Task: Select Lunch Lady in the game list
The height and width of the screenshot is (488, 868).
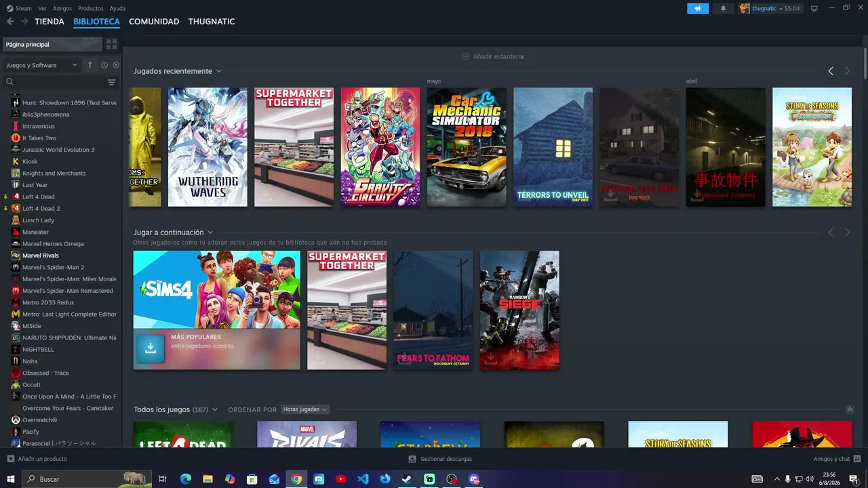Action: tap(38, 220)
